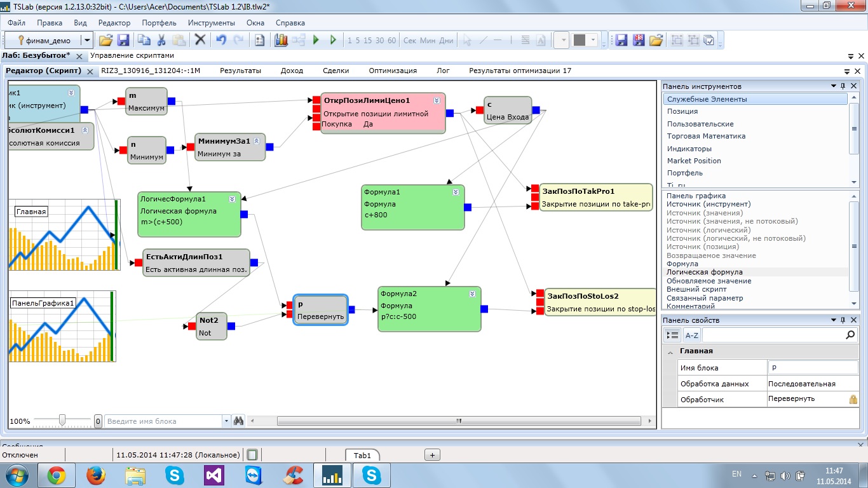This screenshot has height=488, width=868.
Task: Click the binoculars find block icon
Action: [x=238, y=421]
